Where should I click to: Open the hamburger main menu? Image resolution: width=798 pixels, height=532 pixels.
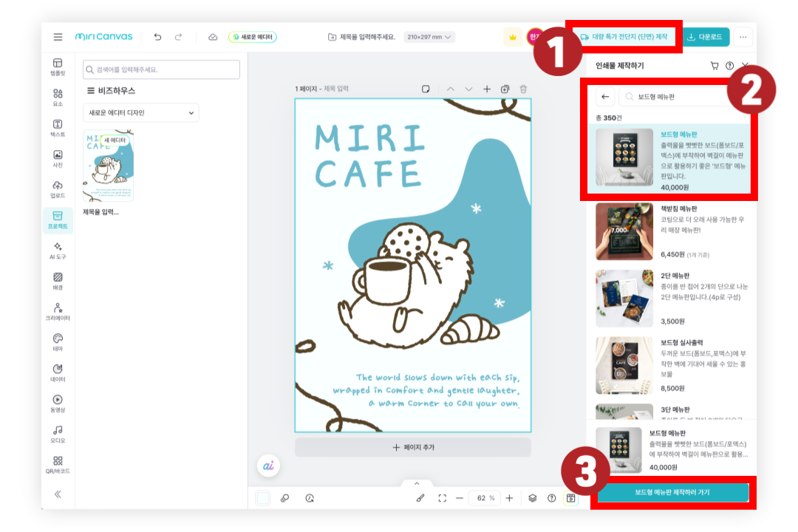pos(58,37)
